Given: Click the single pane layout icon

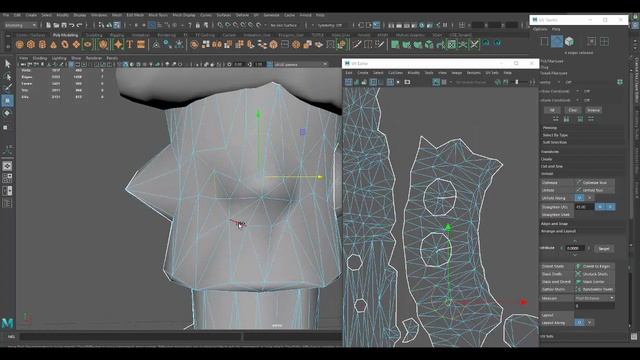Looking at the screenshot, I should click(7, 166).
